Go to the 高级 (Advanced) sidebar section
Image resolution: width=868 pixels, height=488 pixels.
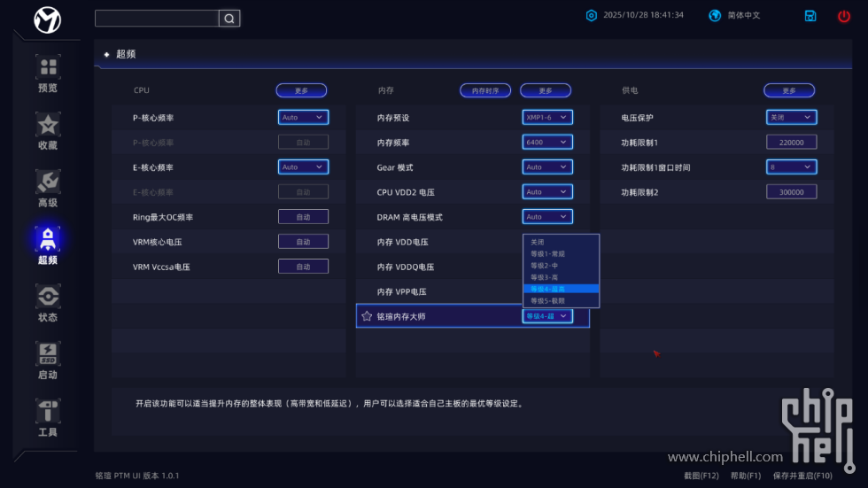pos(48,189)
